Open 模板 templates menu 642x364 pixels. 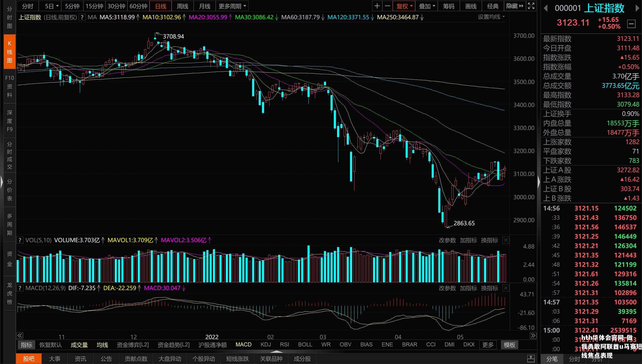(509, 345)
